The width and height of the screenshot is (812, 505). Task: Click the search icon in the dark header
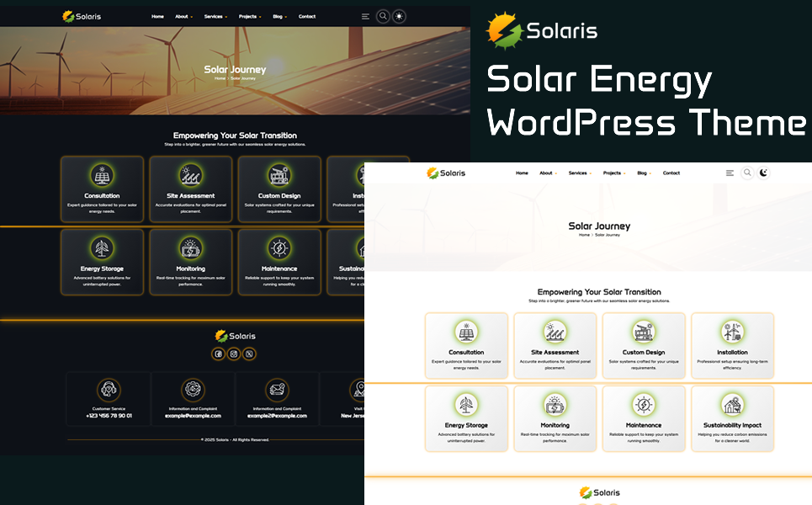coord(383,16)
